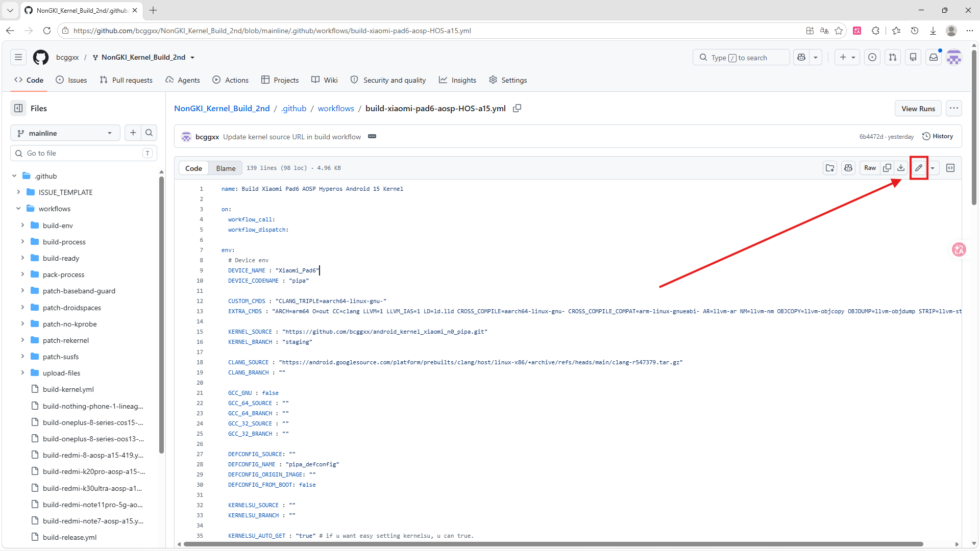
Task: Expand the upload-files folder
Action: click(x=22, y=373)
